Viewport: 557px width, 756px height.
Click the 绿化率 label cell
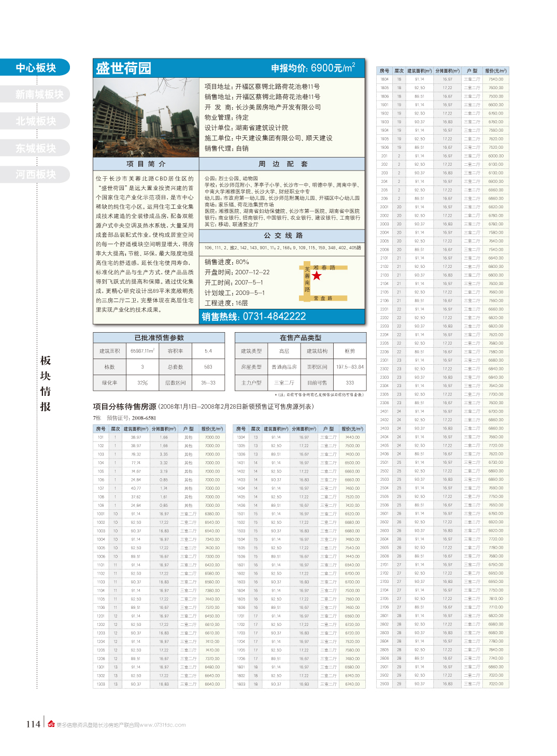click(x=110, y=383)
